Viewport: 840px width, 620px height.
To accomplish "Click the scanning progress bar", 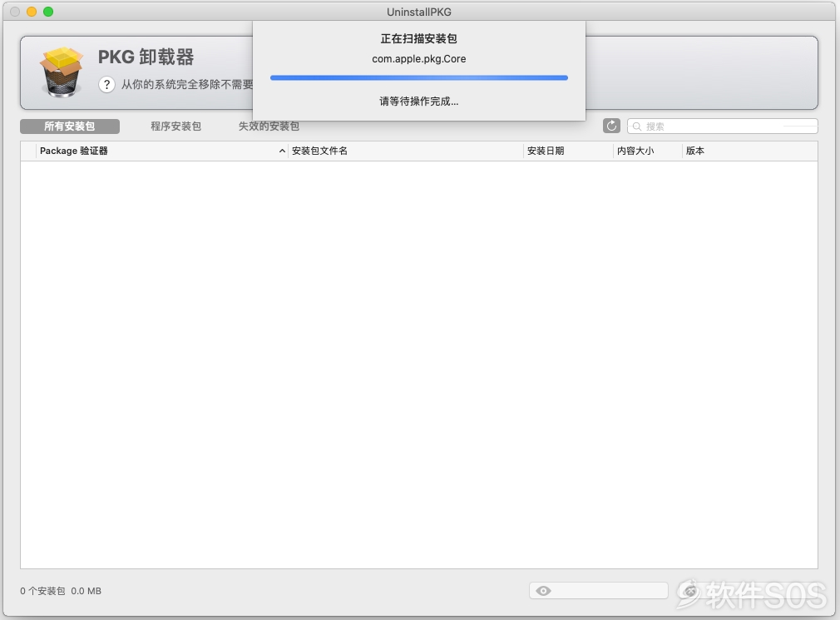I will tap(419, 77).
